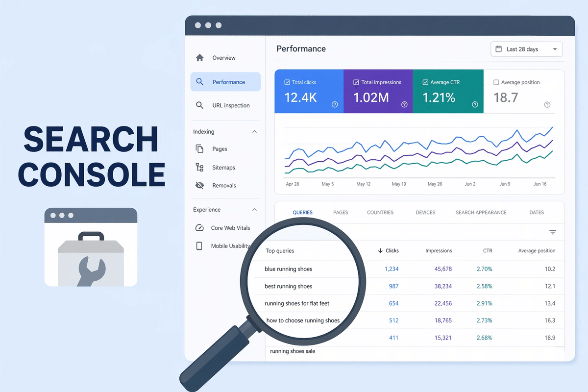Click the 1,234 clicks value

pyautogui.click(x=392, y=269)
